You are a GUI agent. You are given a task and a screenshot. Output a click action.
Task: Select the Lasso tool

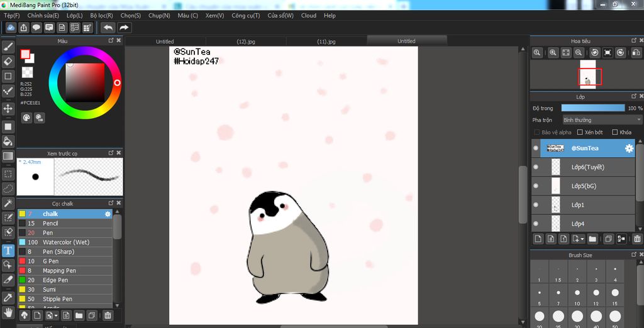tap(8, 189)
